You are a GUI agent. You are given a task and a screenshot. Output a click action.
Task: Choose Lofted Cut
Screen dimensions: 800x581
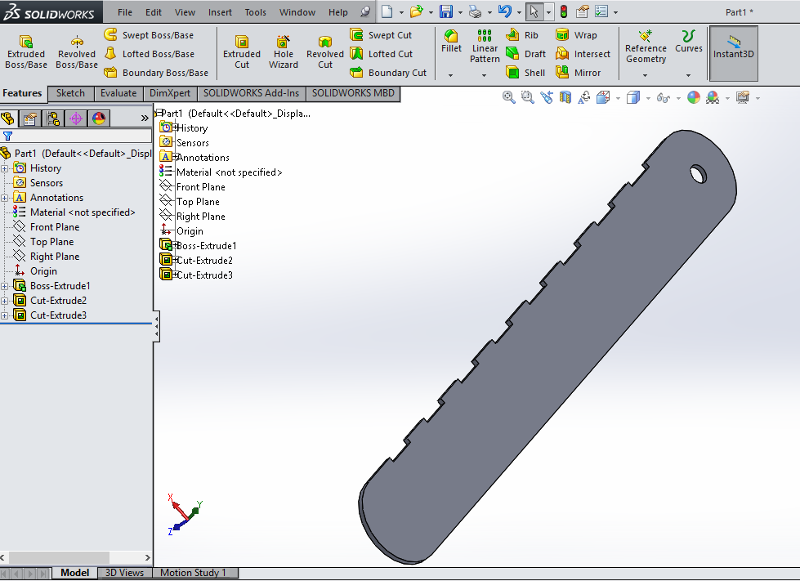pyautogui.click(x=382, y=54)
